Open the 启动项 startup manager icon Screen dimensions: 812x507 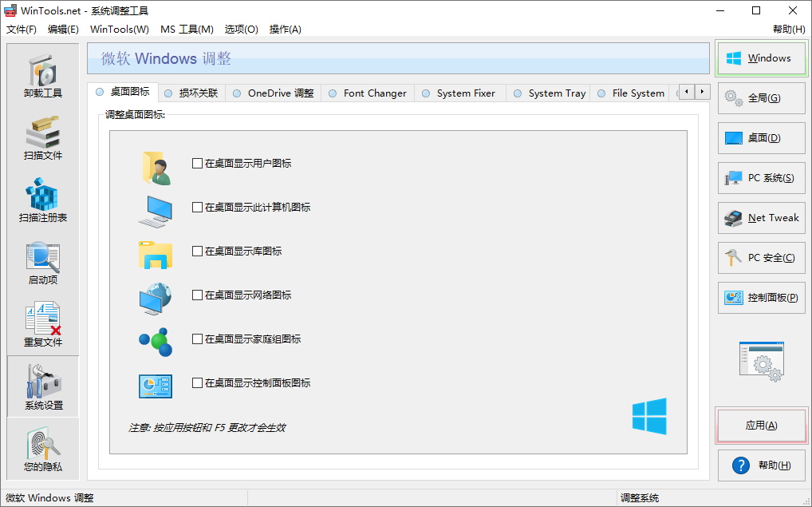42,262
